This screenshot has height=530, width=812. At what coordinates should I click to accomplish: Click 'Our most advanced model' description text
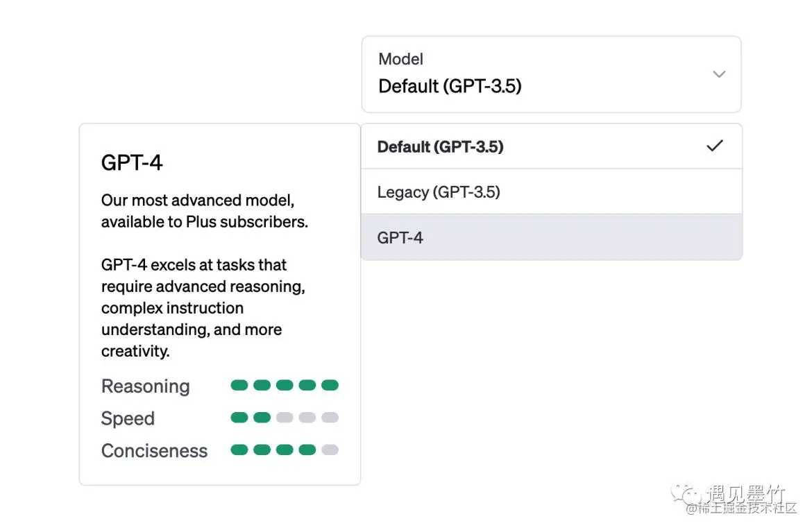(205, 211)
